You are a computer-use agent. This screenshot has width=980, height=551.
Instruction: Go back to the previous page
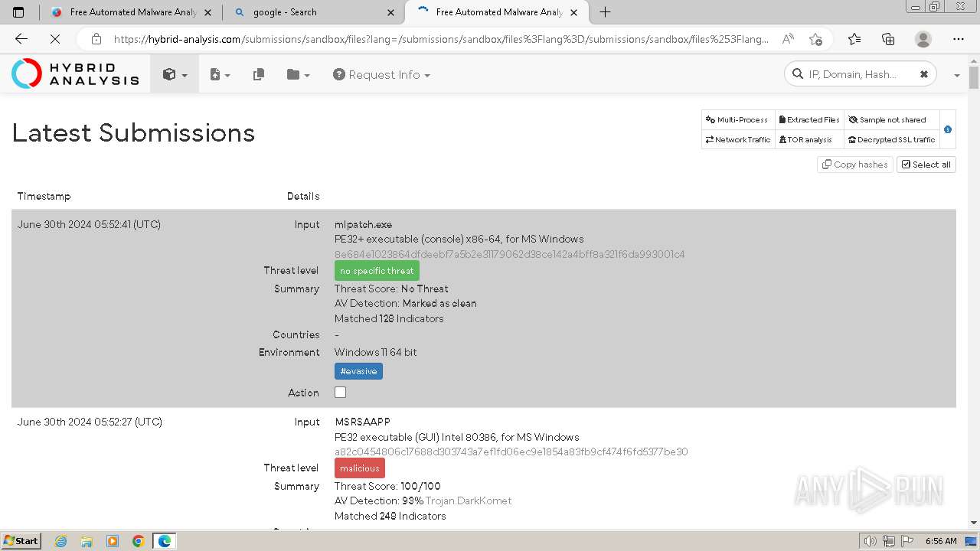pos(21,39)
